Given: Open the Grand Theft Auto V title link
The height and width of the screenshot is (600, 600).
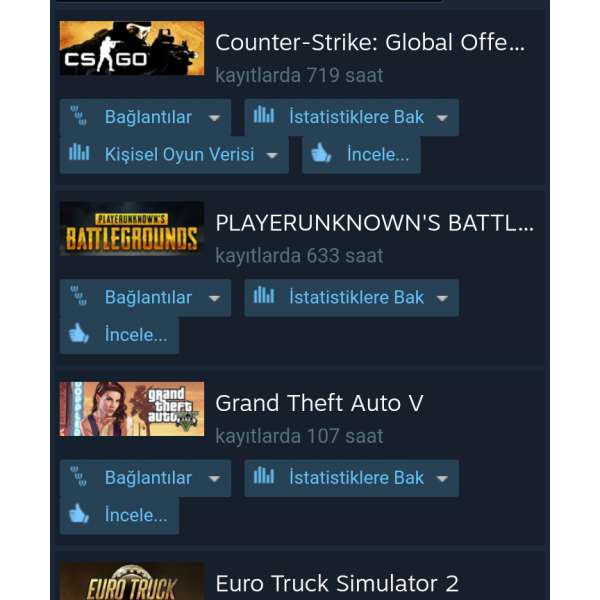Looking at the screenshot, I should click(319, 403).
